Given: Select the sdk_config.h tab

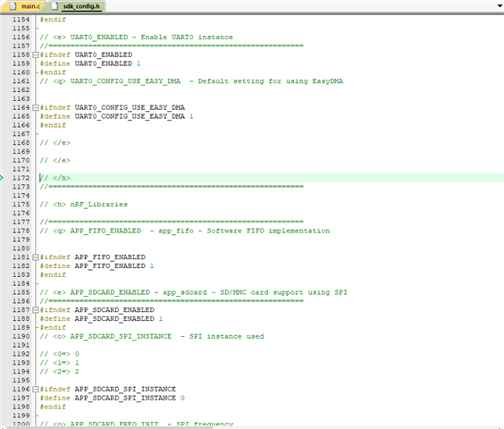Looking at the screenshot, I should [77, 6].
